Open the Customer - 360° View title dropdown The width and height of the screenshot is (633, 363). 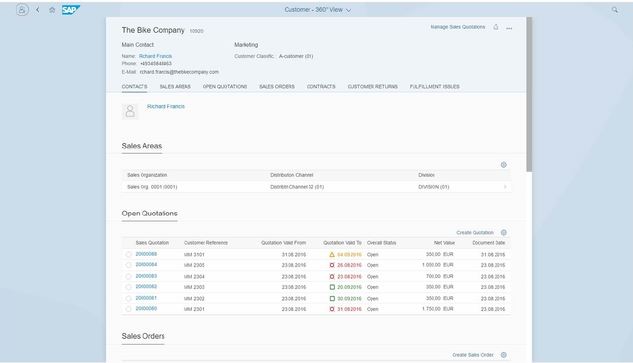[318, 10]
